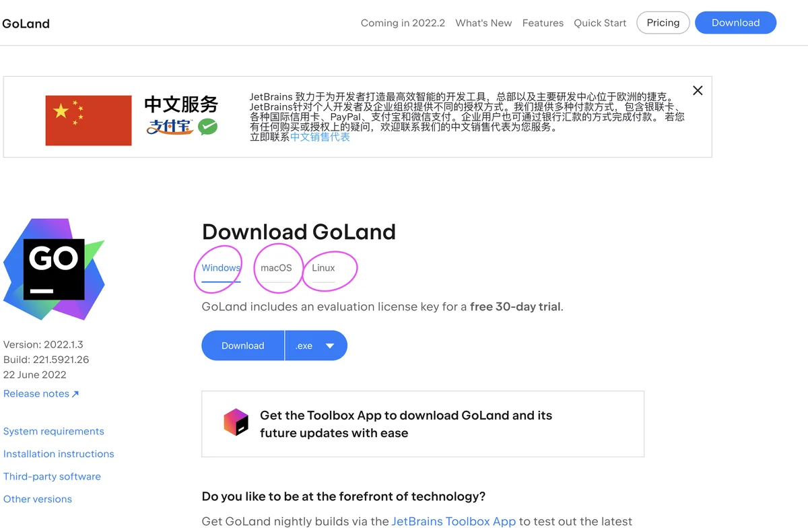Click the forefront of technology question heading

[x=343, y=496]
